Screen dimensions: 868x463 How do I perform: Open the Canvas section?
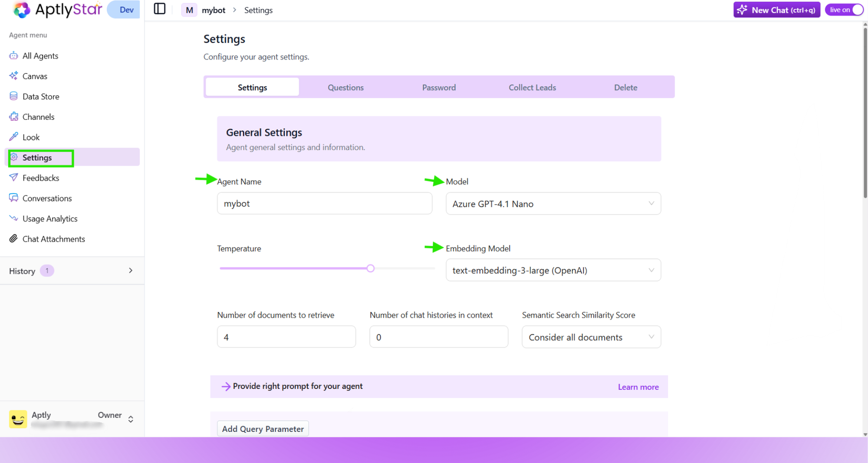click(35, 76)
